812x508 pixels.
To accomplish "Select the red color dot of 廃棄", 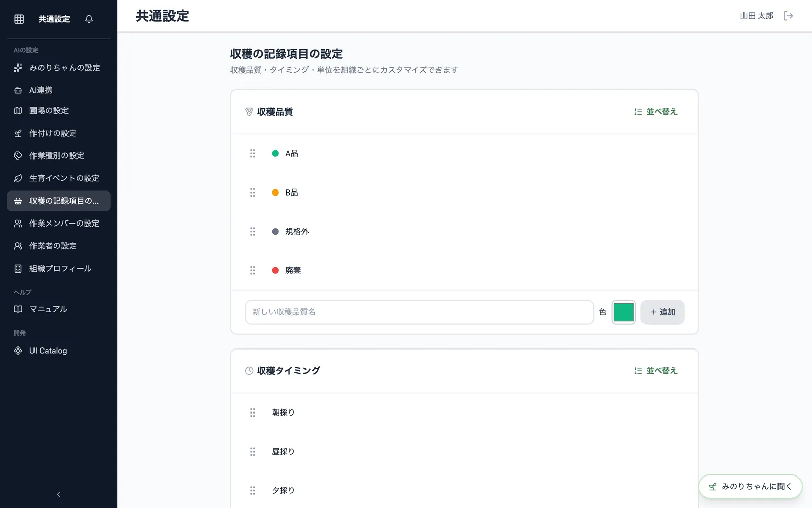I will [x=275, y=270].
